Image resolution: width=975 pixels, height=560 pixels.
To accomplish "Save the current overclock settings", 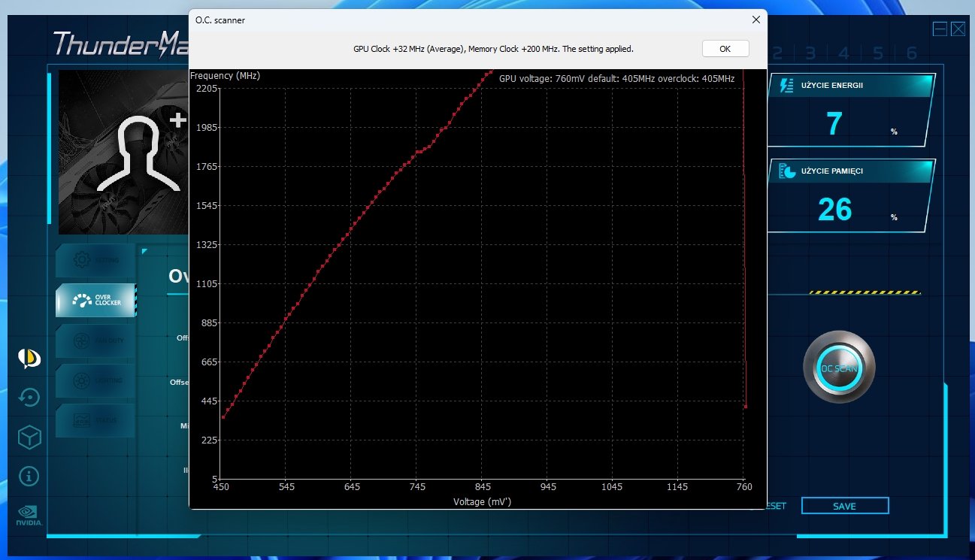I will 844,506.
